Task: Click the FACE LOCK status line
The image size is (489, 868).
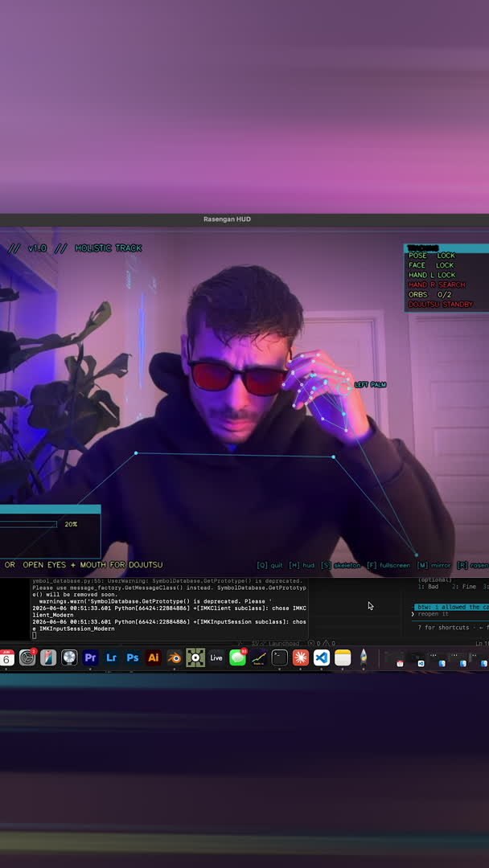Action: (x=431, y=265)
